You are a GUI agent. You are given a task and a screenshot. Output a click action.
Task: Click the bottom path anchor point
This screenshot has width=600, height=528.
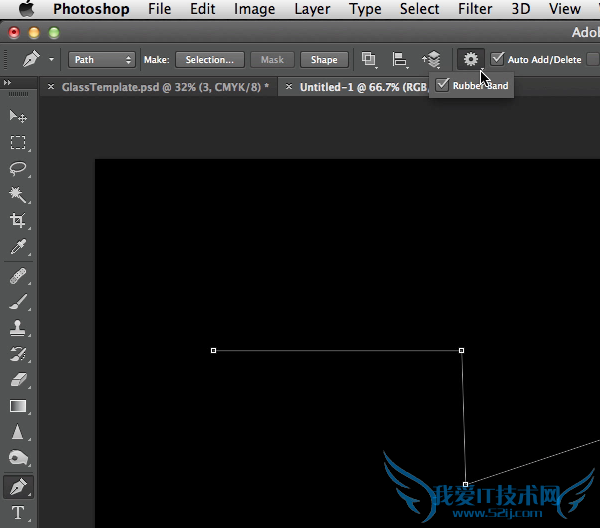(x=465, y=484)
